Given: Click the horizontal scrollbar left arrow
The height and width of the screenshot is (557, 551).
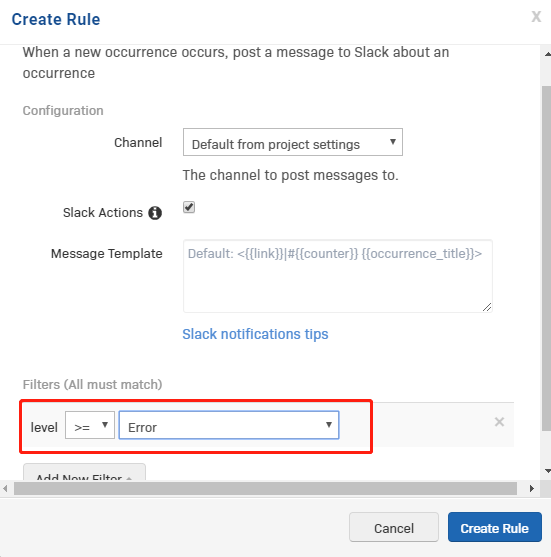Looking at the screenshot, I should click(x=5, y=488).
